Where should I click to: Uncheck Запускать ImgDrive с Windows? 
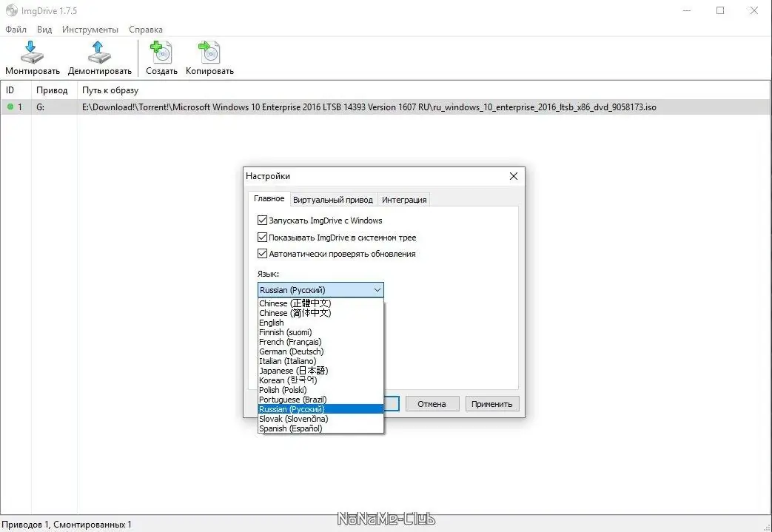[x=263, y=220]
